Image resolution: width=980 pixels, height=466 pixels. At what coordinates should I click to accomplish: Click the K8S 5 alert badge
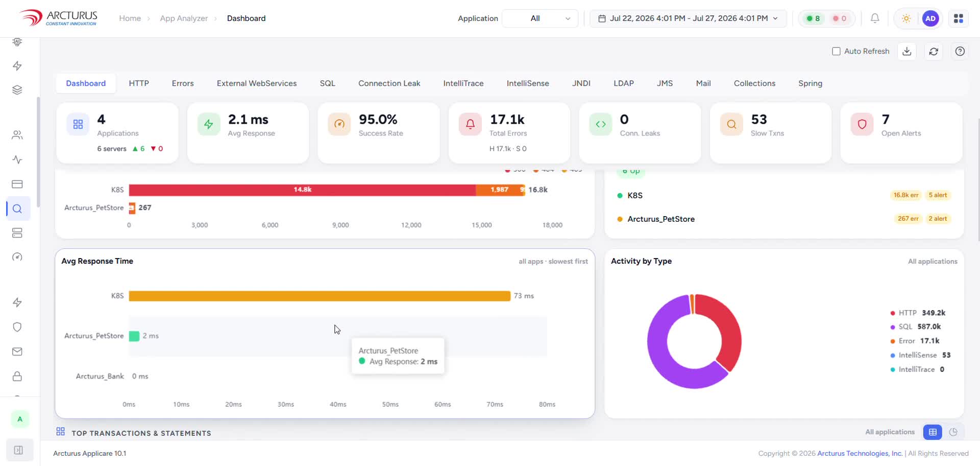(938, 195)
